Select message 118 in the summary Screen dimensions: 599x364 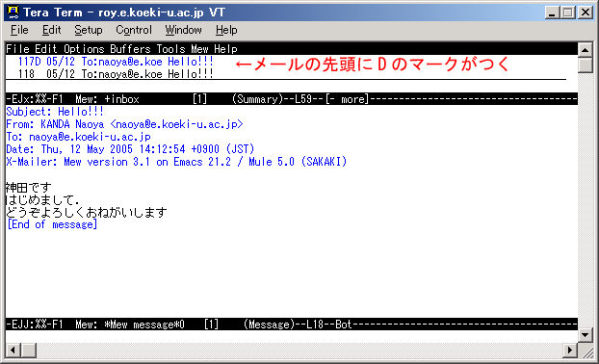tap(116, 74)
